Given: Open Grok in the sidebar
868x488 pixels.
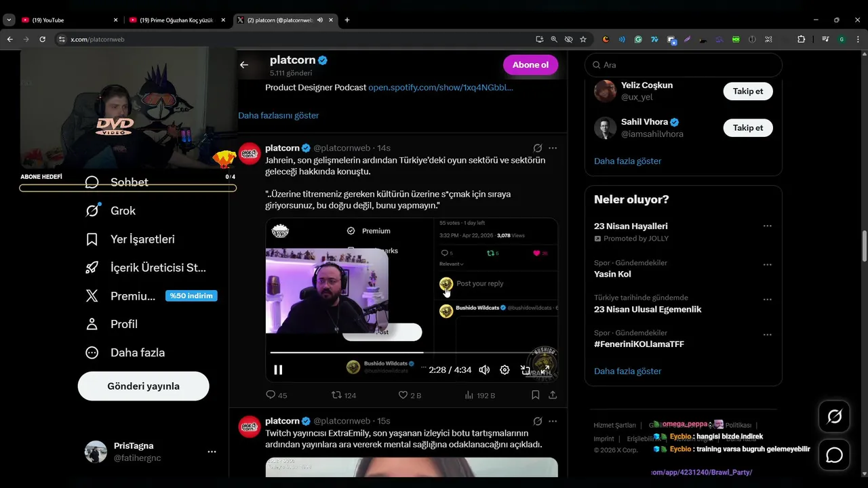Looking at the screenshot, I should tap(111, 211).
